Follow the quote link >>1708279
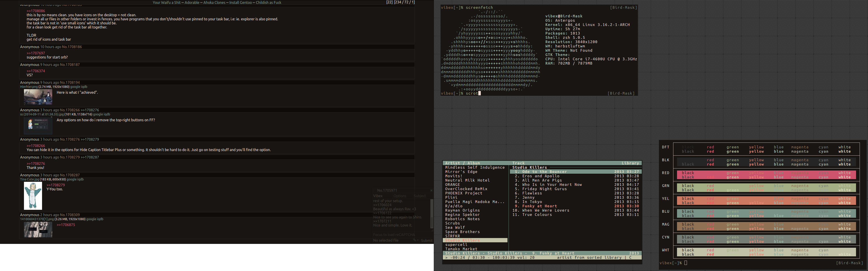 click(x=56, y=185)
